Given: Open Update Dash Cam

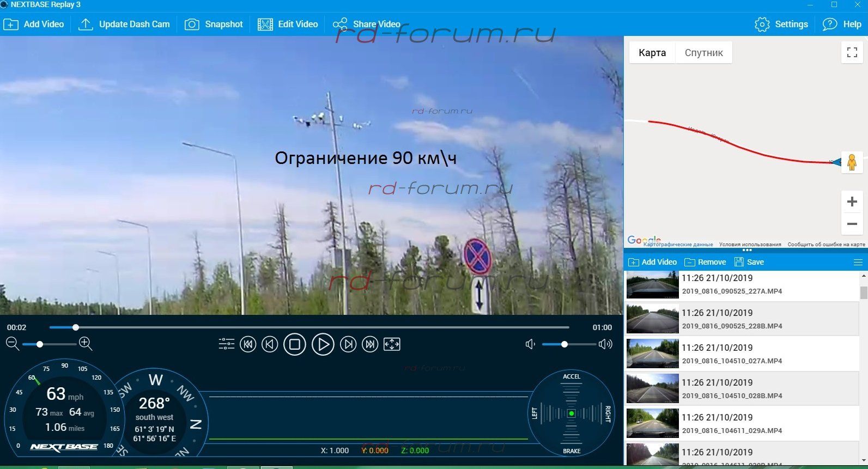Looking at the screenshot, I should point(124,25).
